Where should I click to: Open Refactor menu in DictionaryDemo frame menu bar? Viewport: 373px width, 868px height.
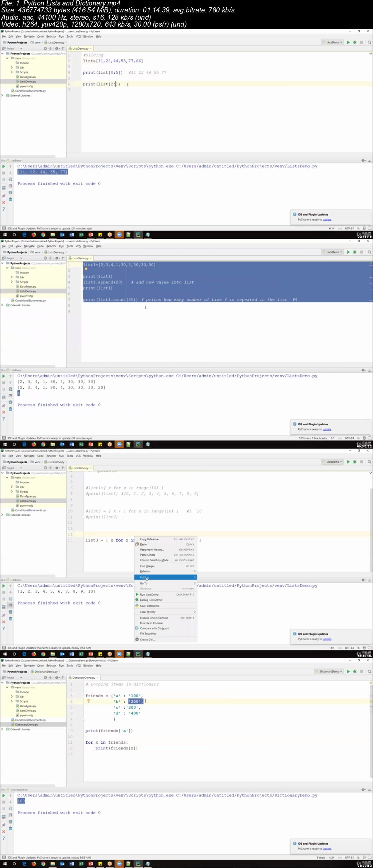click(51, 666)
